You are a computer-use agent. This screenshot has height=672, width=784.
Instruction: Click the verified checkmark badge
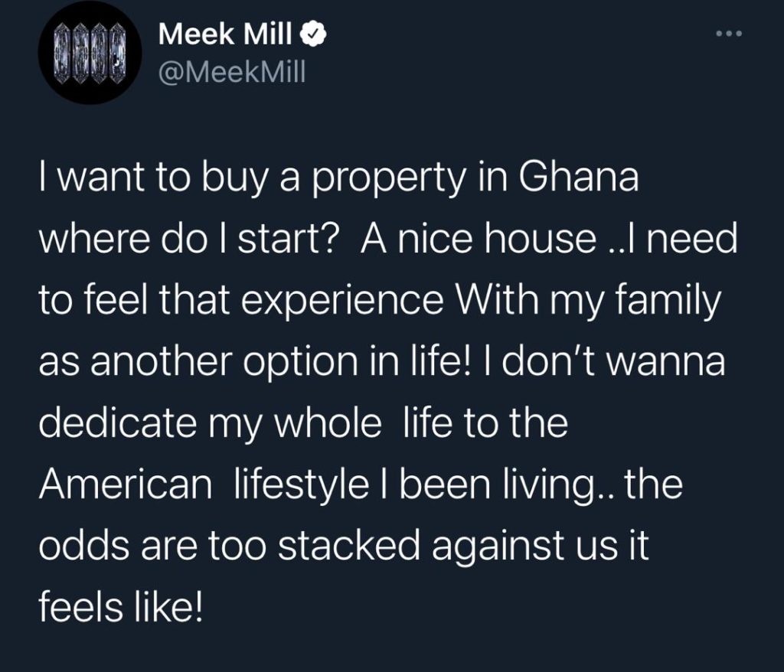[x=313, y=34]
